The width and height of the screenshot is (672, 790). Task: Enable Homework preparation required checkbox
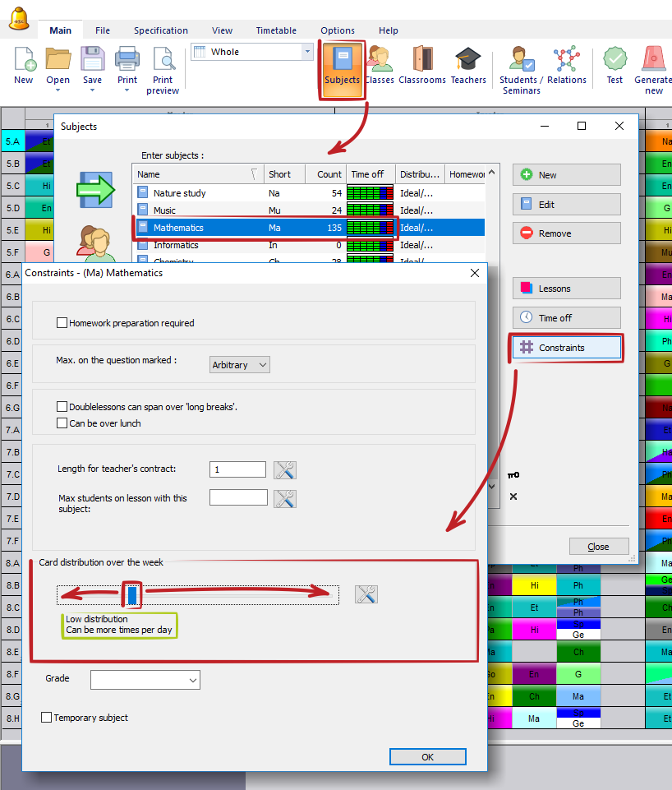tap(62, 323)
